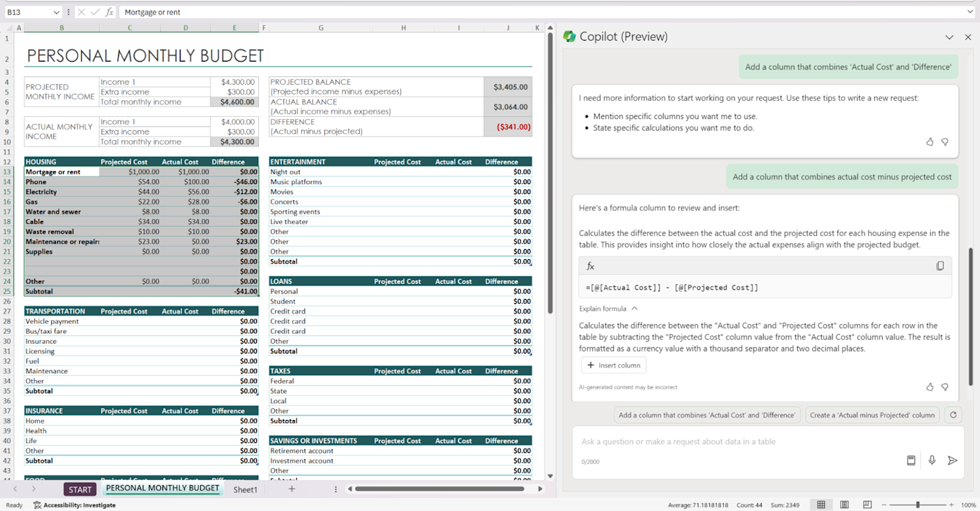Go to previous sheet with the left arrow
The width and height of the screenshot is (980, 511).
pyautogui.click(x=15, y=489)
